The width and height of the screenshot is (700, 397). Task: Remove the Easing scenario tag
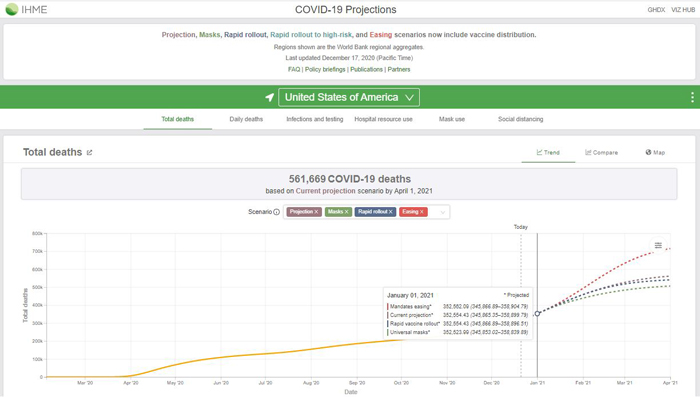tap(421, 212)
